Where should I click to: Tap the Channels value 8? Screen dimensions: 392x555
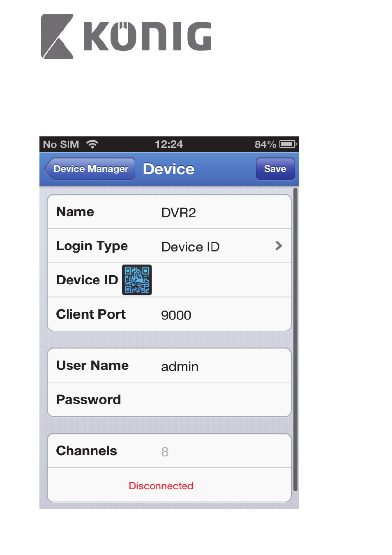click(x=165, y=452)
